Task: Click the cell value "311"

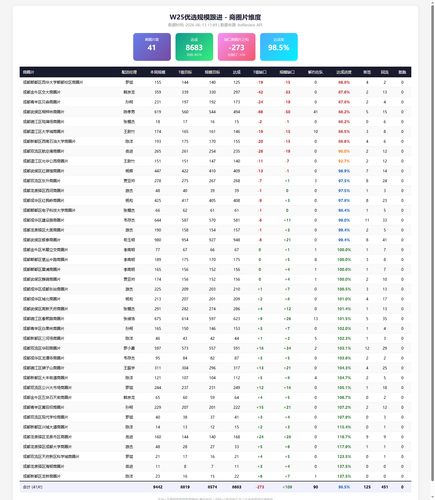Action: point(158,368)
